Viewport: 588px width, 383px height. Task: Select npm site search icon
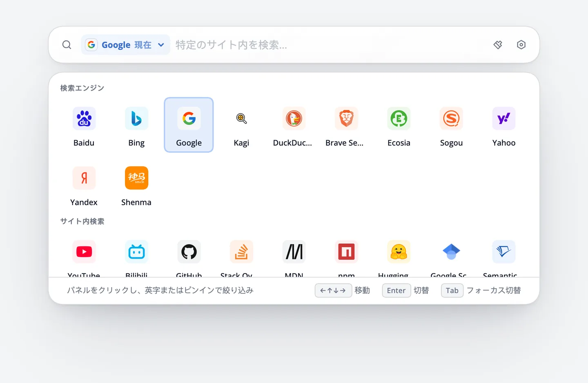(x=346, y=252)
